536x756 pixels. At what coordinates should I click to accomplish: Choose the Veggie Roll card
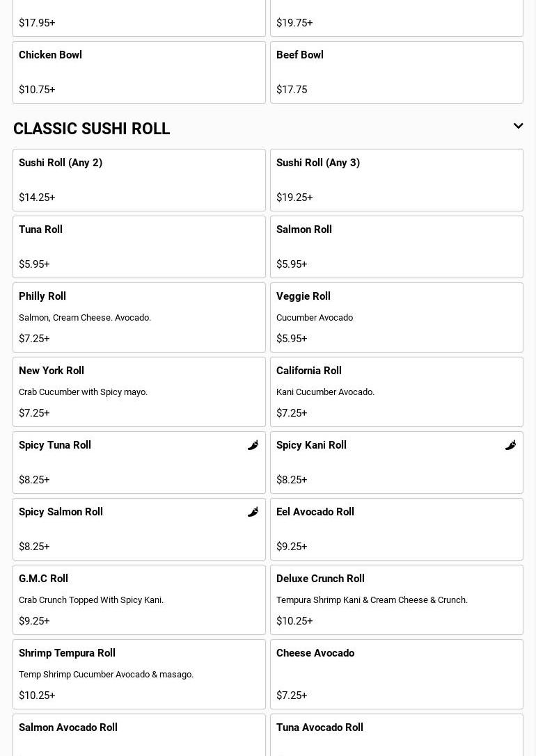coord(397,317)
